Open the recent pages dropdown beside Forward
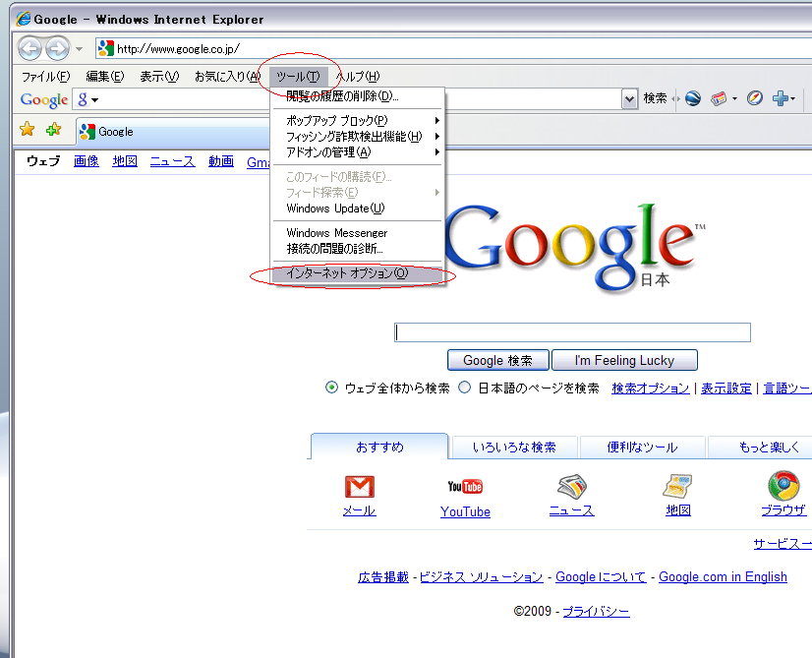The image size is (812, 658). tap(80, 49)
